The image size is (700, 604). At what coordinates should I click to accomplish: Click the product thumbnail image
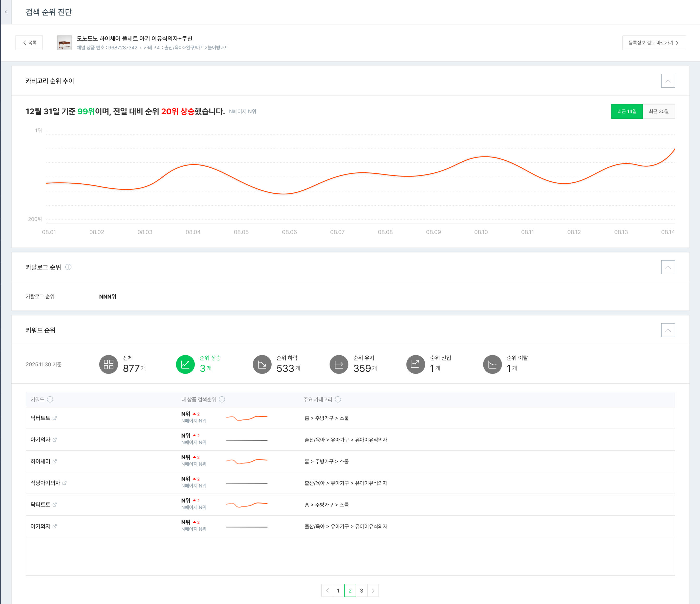pos(64,43)
